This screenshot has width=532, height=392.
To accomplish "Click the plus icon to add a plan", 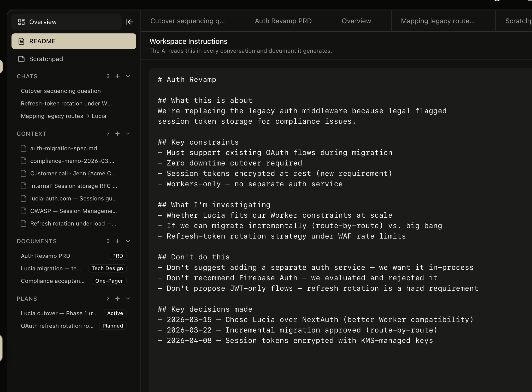I will click(117, 299).
